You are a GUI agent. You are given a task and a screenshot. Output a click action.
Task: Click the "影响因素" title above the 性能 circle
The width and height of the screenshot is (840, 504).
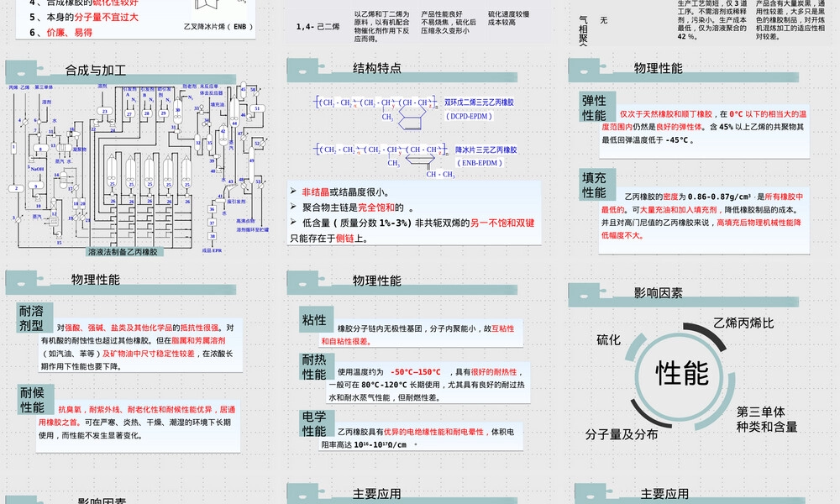pos(658,293)
